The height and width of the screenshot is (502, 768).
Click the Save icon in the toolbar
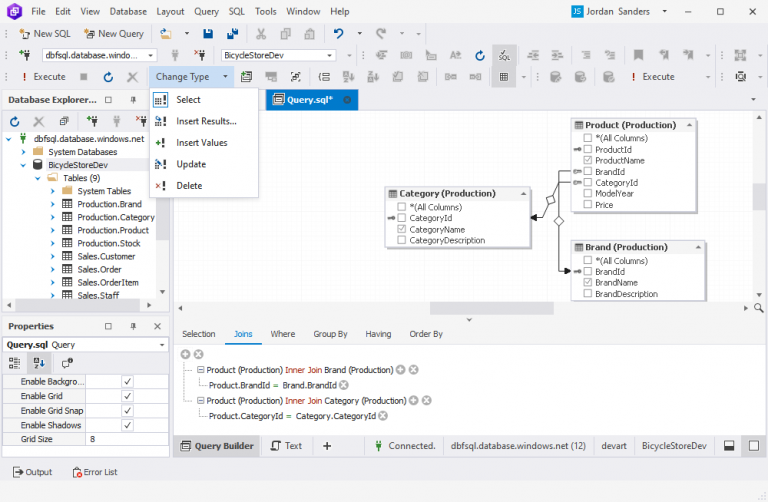[208, 33]
